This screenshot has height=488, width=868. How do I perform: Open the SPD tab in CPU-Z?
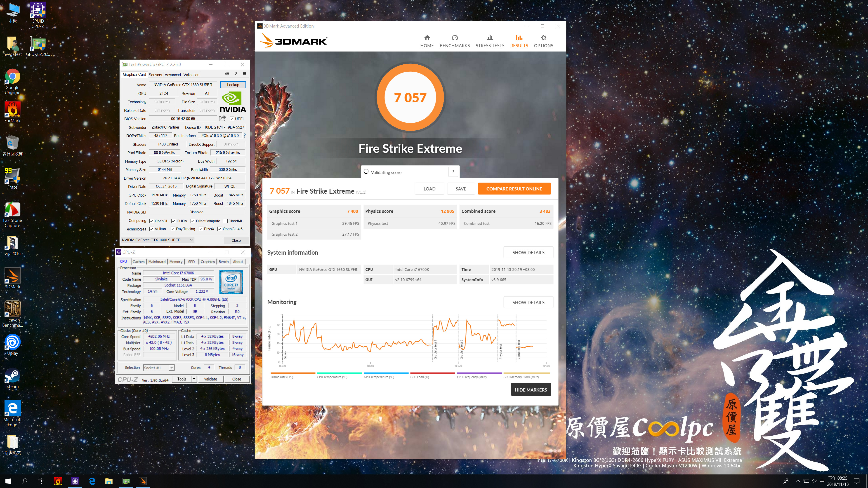191,261
